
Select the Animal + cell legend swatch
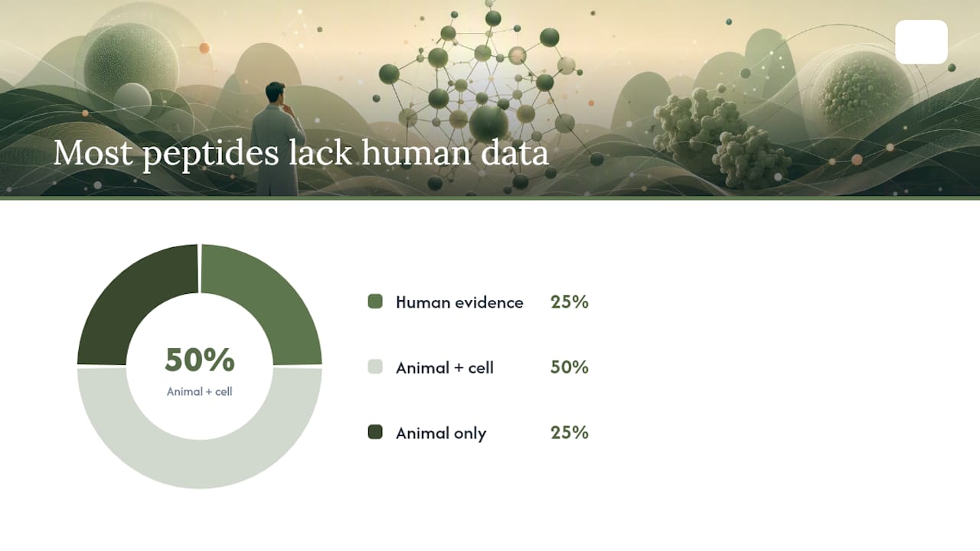[375, 367]
